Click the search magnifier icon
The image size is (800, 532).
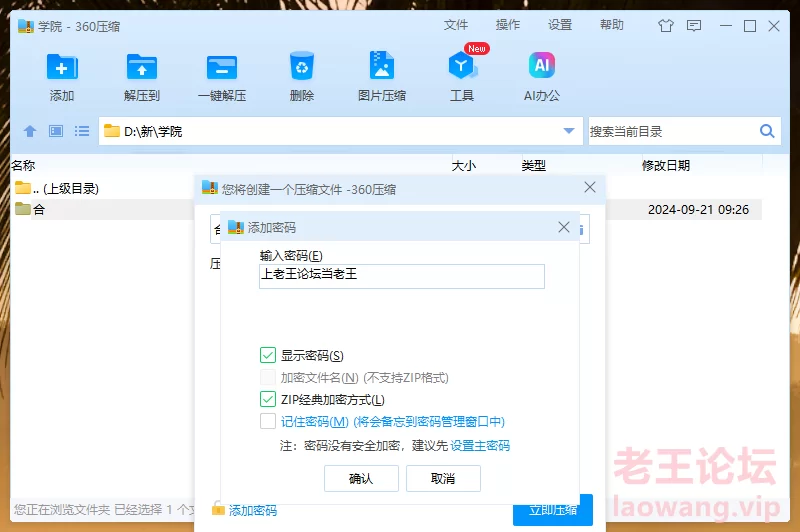pos(768,131)
